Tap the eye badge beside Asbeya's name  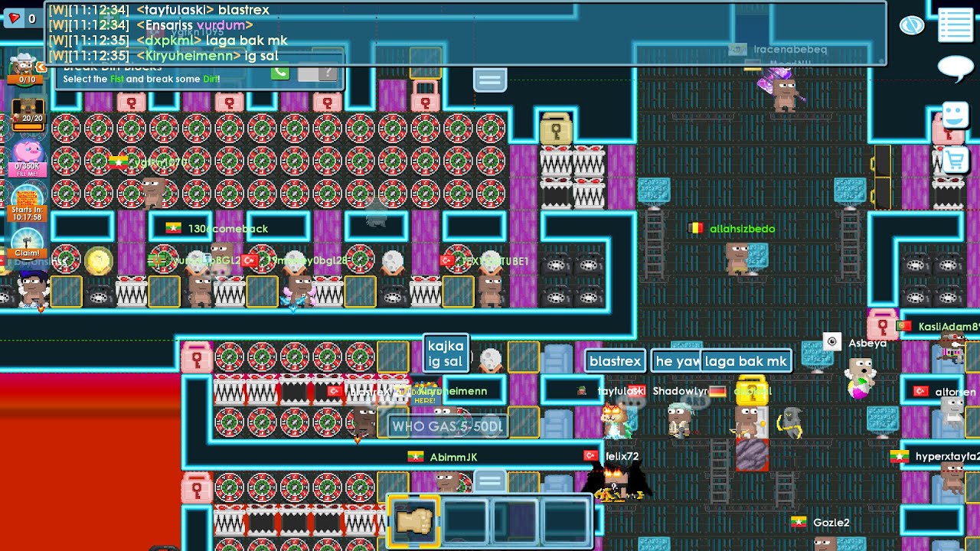coord(832,342)
